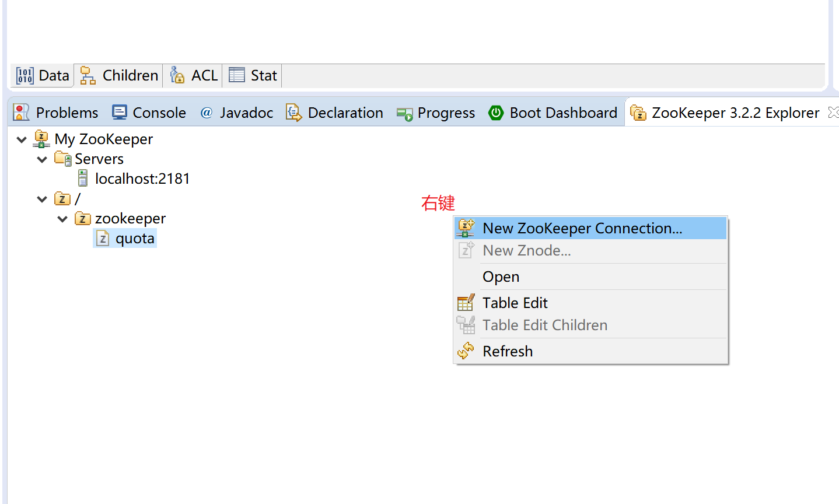Select Table Edit Children in the context menu

click(544, 325)
